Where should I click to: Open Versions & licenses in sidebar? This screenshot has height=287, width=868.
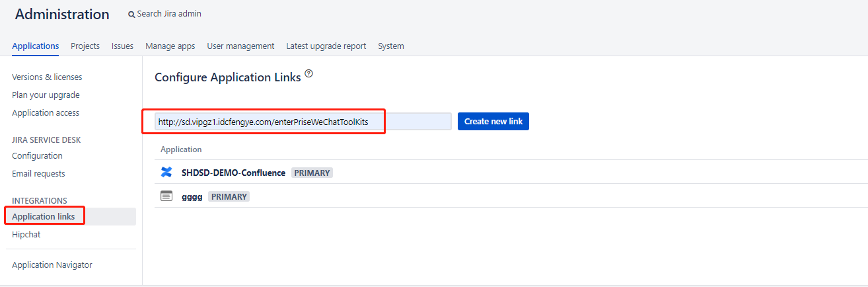pyautogui.click(x=47, y=77)
